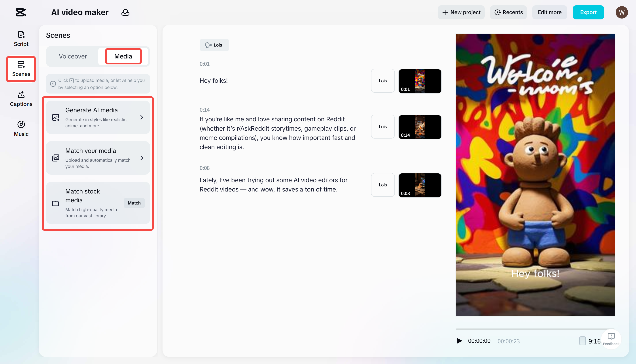636x364 pixels.
Task: Open the 9:16 aspect ratio selector
Action: click(590, 341)
